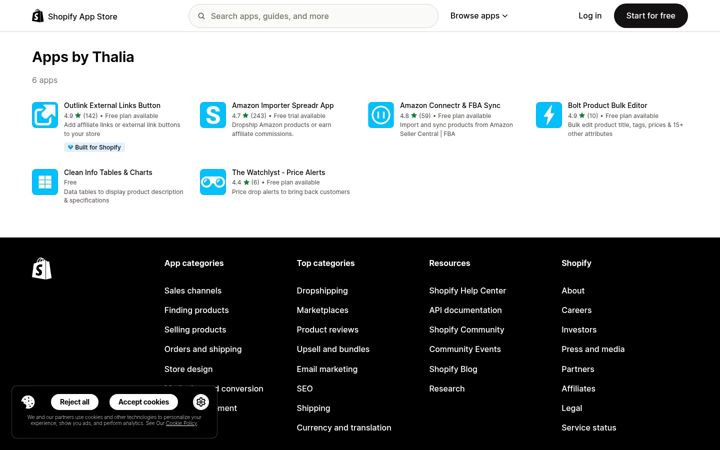This screenshot has height=450, width=720.
Task: Click the Start for free button
Action: pos(651,16)
